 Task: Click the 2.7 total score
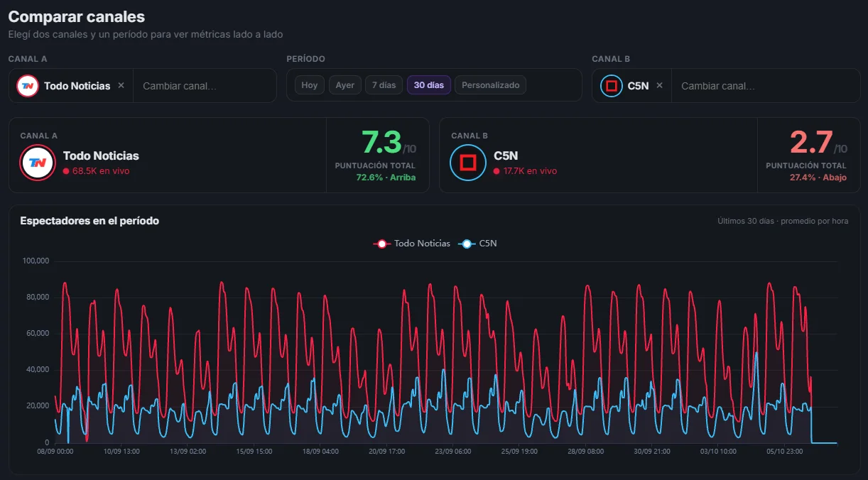click(x=811, y=142)
